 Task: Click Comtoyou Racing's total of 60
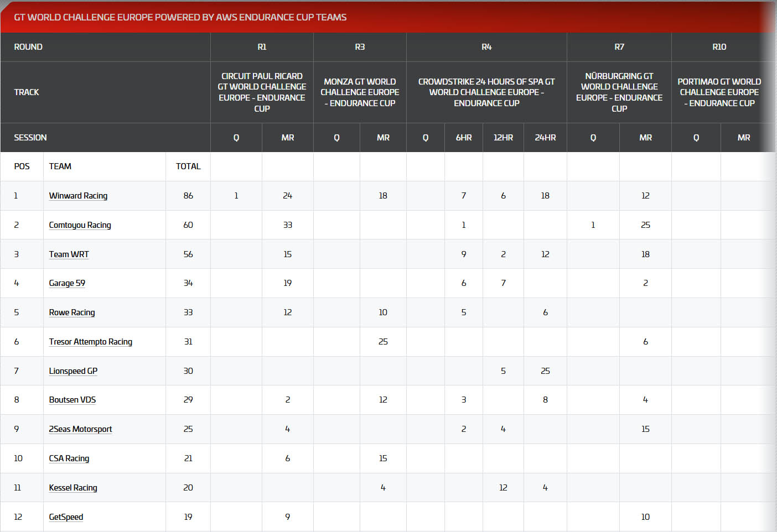coord(188,225)
